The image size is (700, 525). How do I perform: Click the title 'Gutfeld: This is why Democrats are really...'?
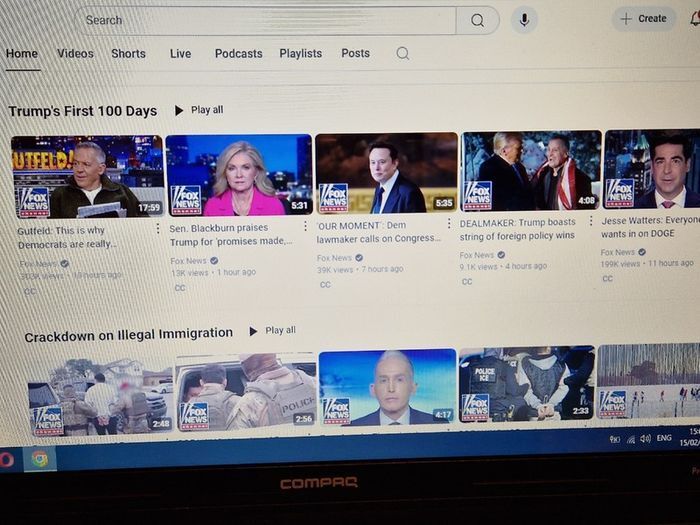coord(67,238)
